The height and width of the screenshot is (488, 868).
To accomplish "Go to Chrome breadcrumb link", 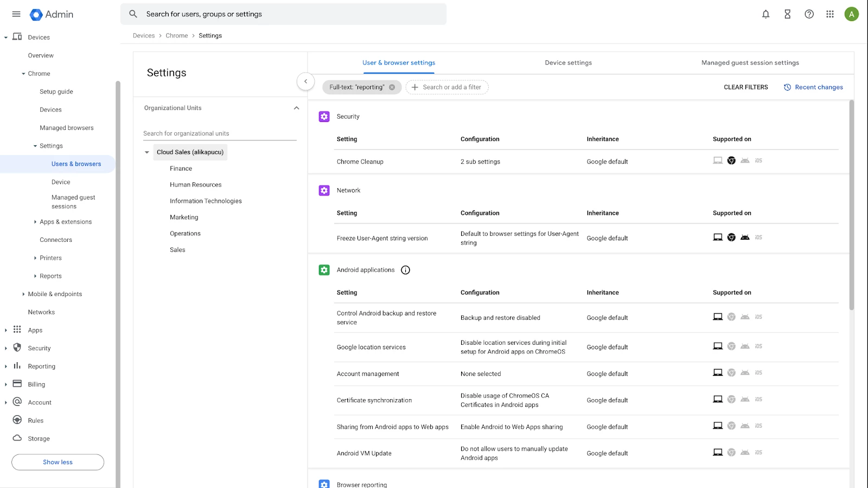I will (177, 36).
